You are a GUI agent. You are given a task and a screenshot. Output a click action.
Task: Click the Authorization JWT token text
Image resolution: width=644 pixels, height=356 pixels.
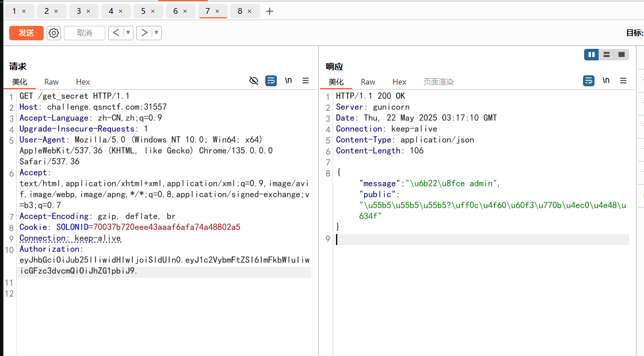164,265
